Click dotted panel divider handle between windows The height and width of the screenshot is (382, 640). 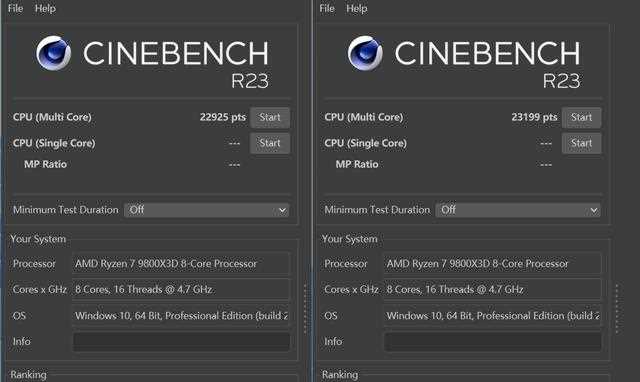click(x=305, y=309)
